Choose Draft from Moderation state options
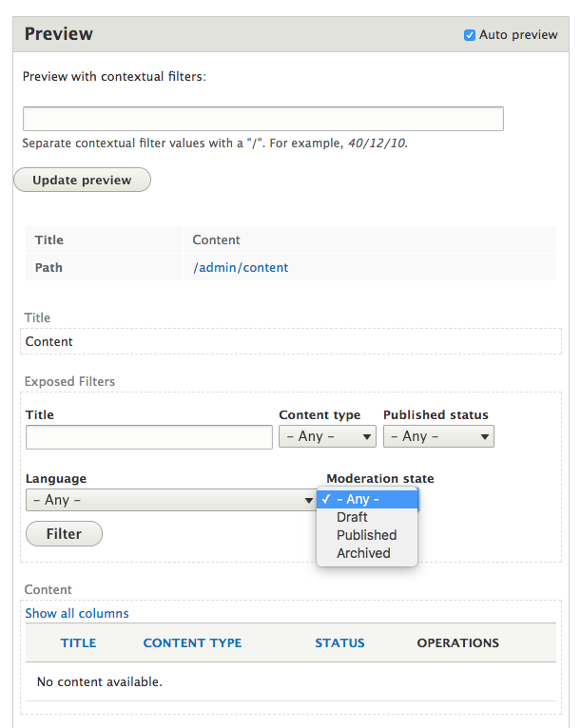Viewport: 581px width, 728px height. (x=352, y=518)
